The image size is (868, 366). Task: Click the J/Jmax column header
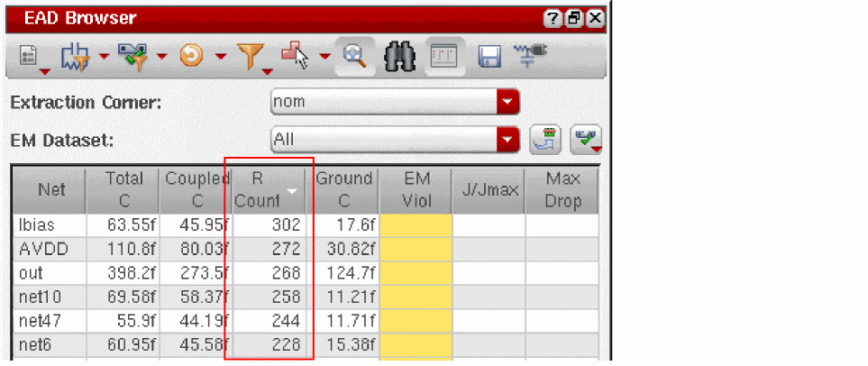click(489, 191)
